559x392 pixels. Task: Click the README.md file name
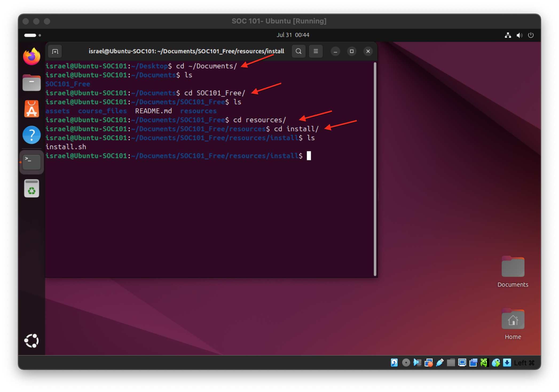pos(153,111)
